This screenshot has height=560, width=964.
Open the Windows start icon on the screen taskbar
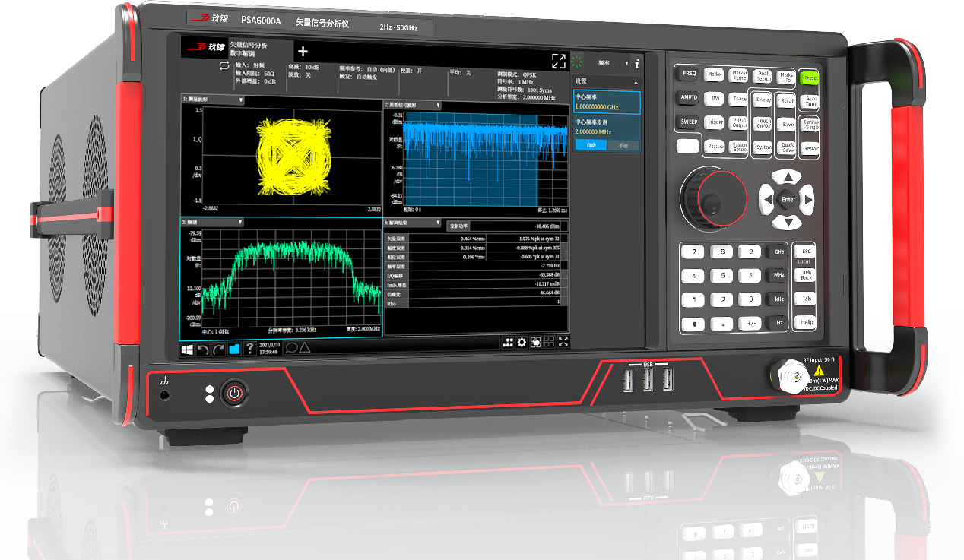coord(187,349)
